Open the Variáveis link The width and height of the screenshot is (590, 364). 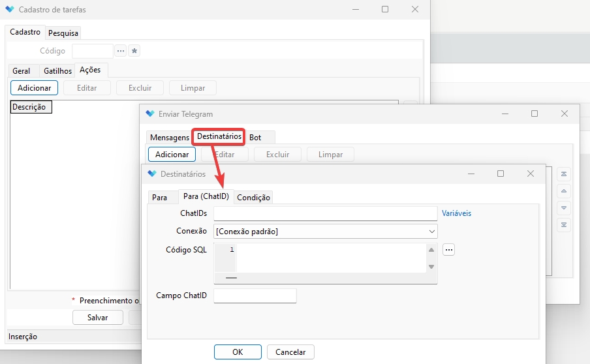click(x=456, y=213)
